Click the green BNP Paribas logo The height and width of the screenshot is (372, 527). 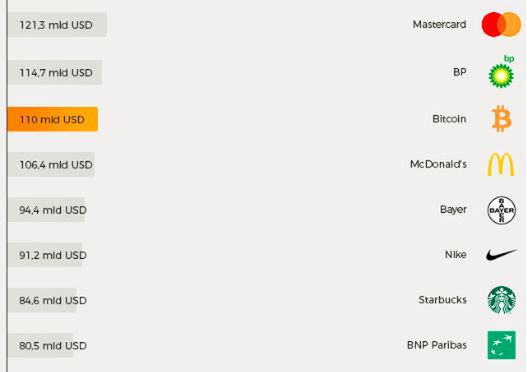click(501, 345)
